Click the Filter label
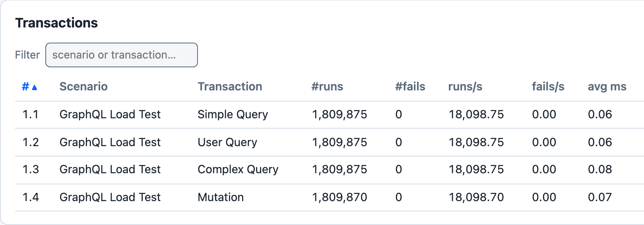The width and height of the screenshot is (644, 225). point(27,55)
